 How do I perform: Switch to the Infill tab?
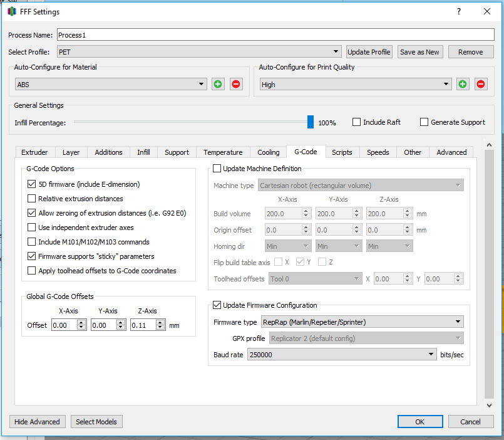[143, 152]
